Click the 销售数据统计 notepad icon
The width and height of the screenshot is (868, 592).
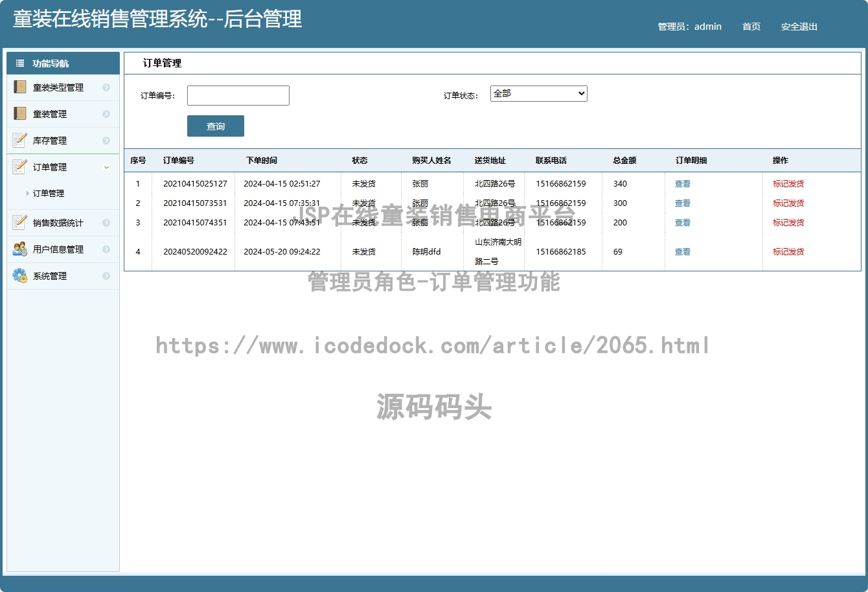coord(19,223)
